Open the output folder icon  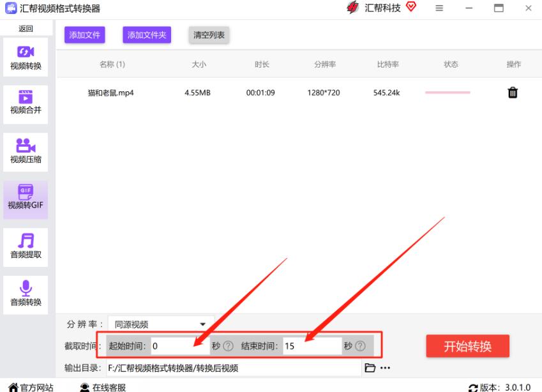[370, 368]
